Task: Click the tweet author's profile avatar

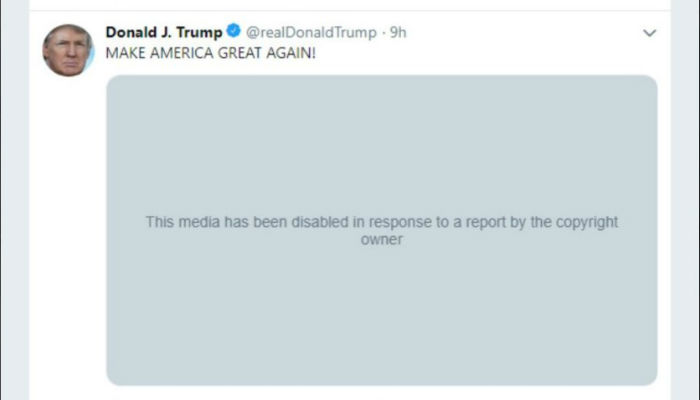Action: [67, 50]
